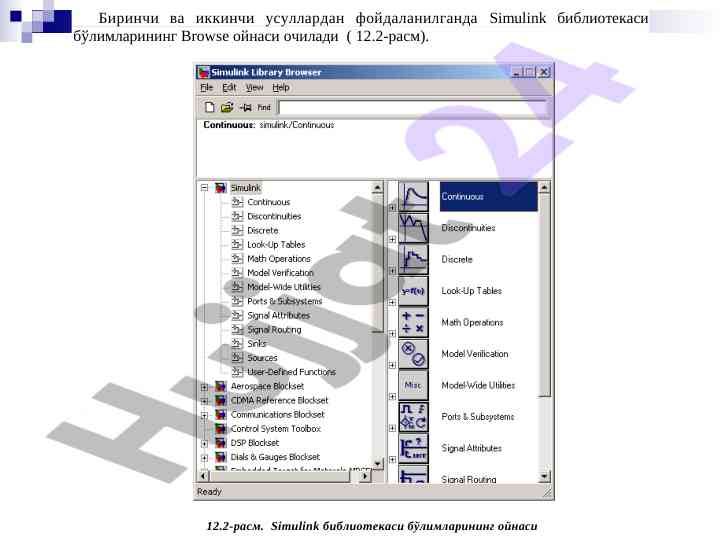Expand the CDMA Reference Blockset node
This screenshot has height=540, width=720.
204,401
